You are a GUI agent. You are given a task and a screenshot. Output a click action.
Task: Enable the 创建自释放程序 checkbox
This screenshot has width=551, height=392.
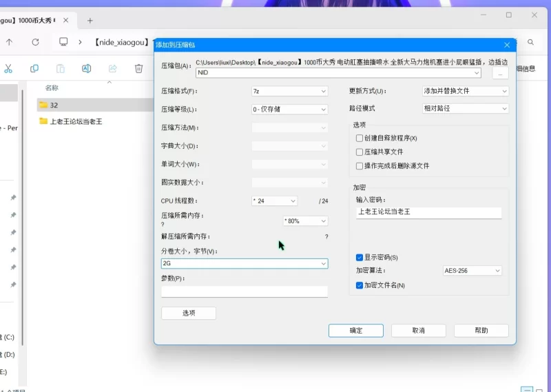[360, 138]
